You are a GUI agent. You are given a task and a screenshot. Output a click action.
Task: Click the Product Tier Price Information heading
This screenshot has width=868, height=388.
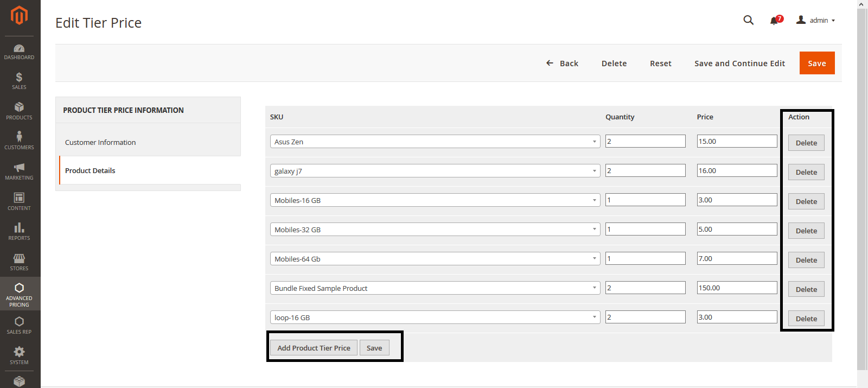tap(123, 110)
